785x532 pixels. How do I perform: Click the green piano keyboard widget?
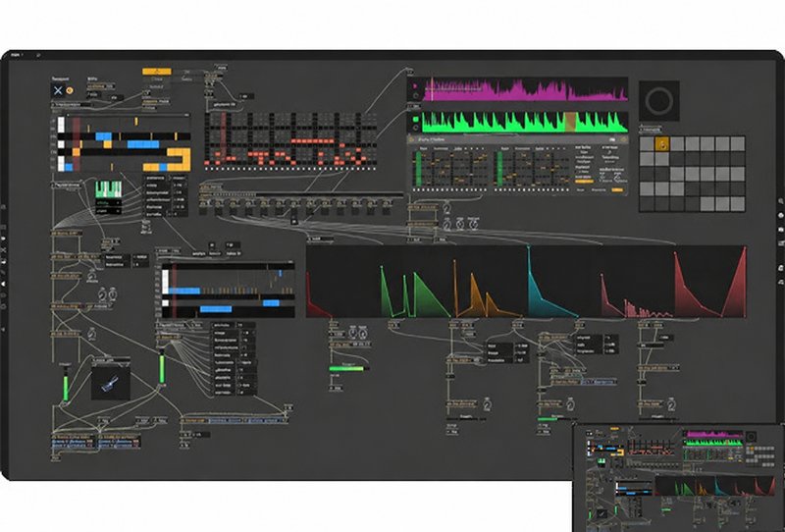(109, 189)
